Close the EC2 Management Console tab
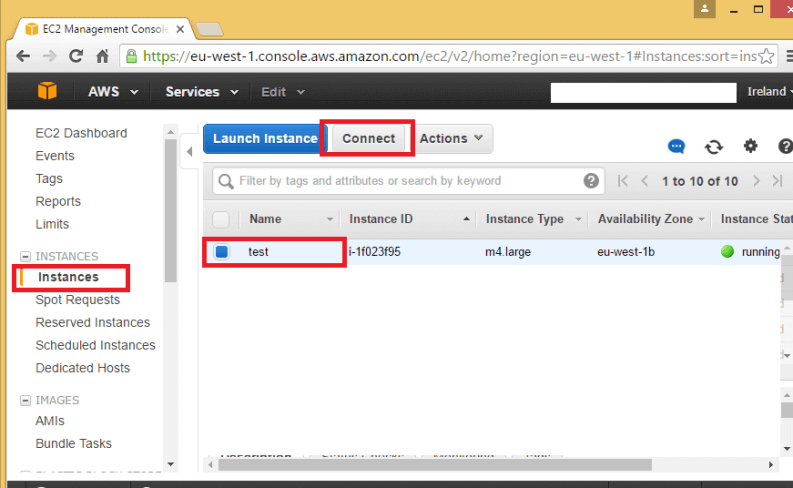This screenshot has height=488, width=793. pyautogui.click(x=180, y=29)
